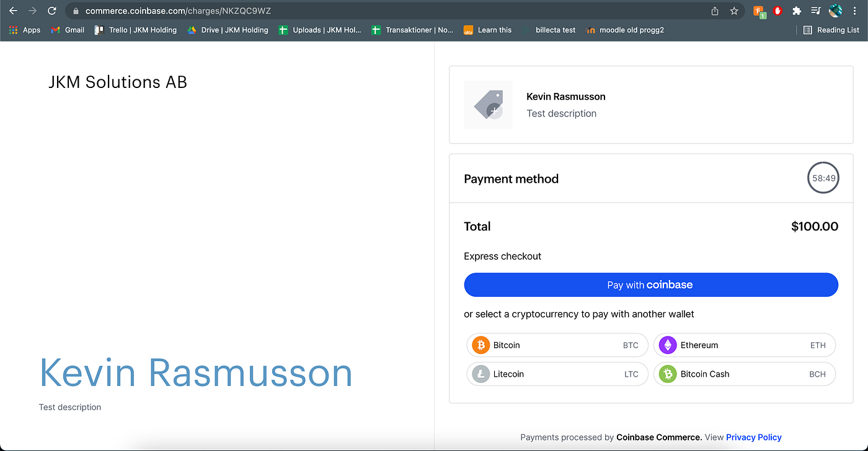
Task: Click the large Kevin Rasmusson heading
Action: 196,373
